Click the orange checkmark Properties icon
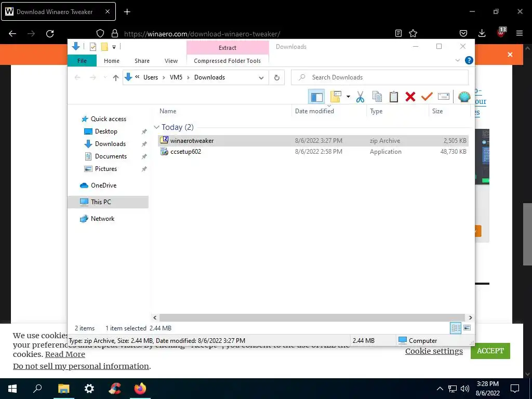The image size is (532, 399). 427,97
